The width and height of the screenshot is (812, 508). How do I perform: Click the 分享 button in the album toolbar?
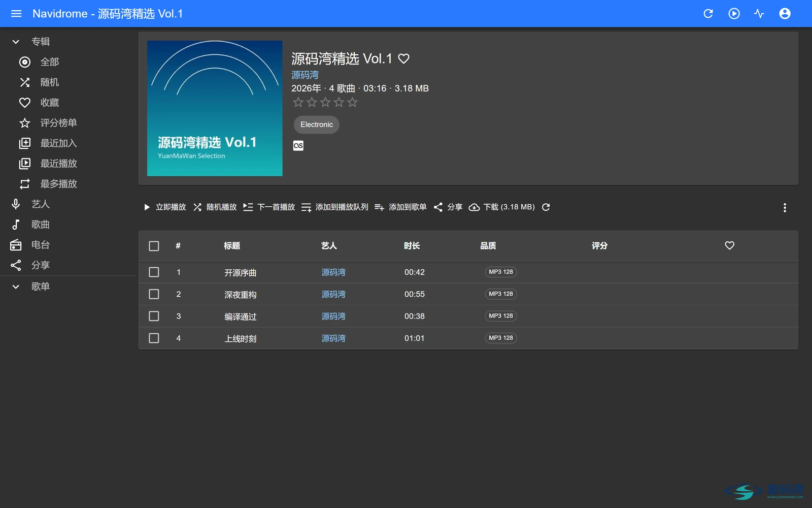(x=448, y=207)
